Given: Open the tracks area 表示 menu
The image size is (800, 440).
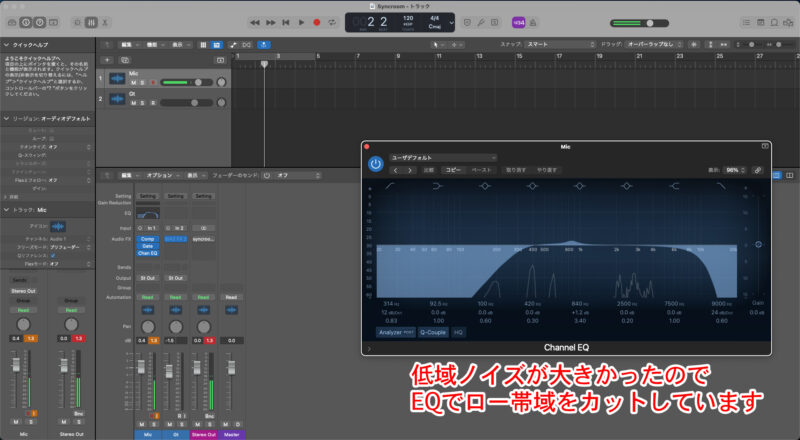Looking at the screenshot, I should click(x=180, y=45).
